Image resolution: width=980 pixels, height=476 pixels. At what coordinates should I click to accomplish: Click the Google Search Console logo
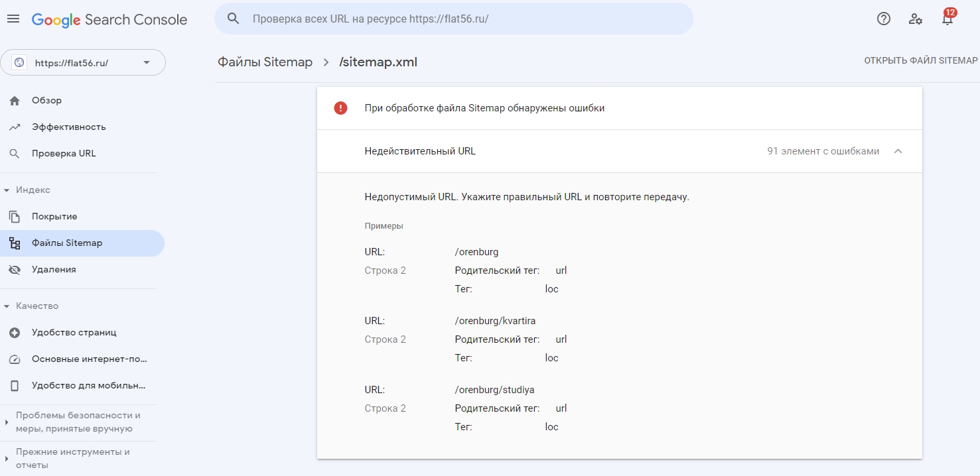109,19
